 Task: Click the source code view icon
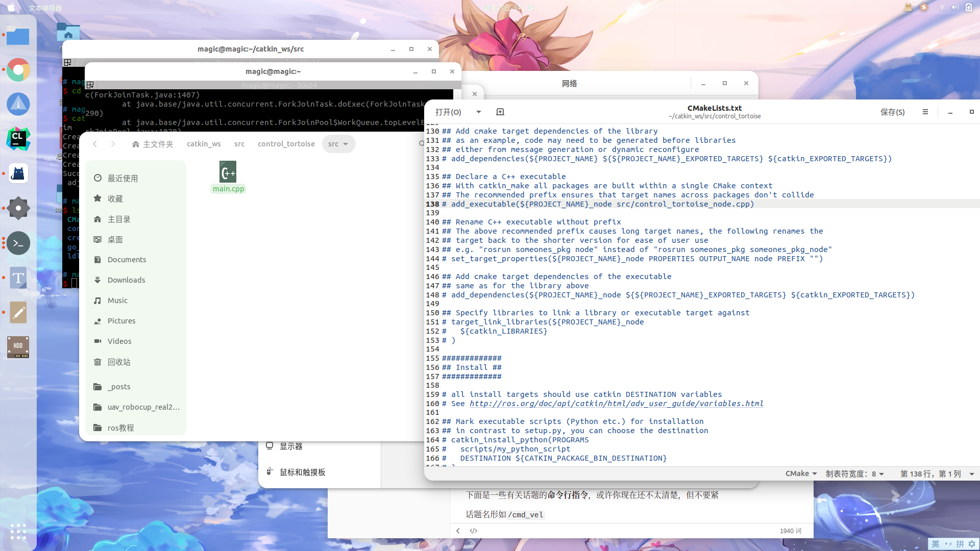pos(474,531)
